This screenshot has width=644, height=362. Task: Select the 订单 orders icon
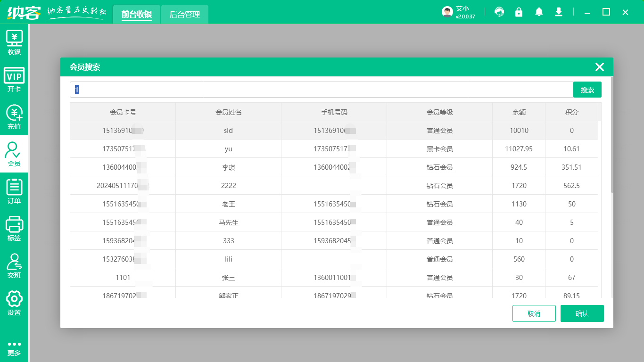click(14, 191)
